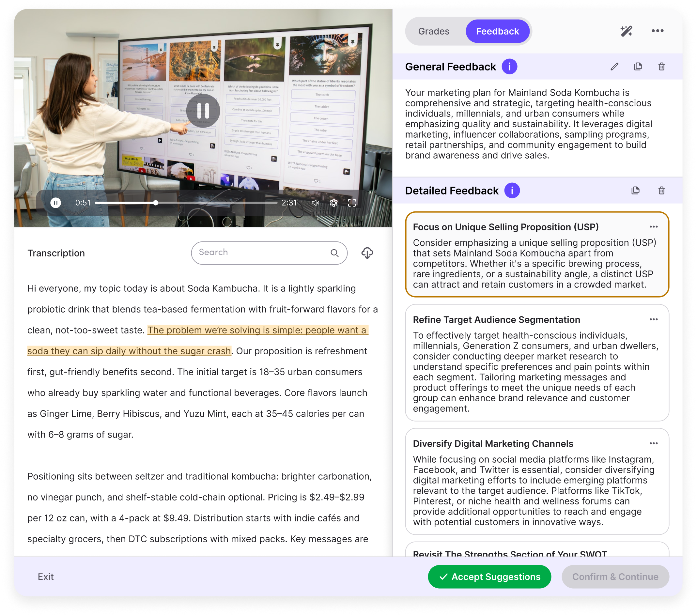
Task: Copy the General Feedback text
Action: tap(638, 67)
